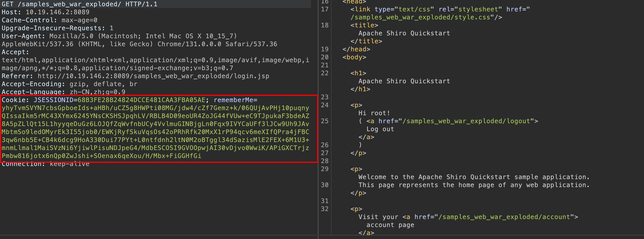This screenshot has width=644, height=239.
Task: Click the style.css href path in response
Action: coord(420,17)
